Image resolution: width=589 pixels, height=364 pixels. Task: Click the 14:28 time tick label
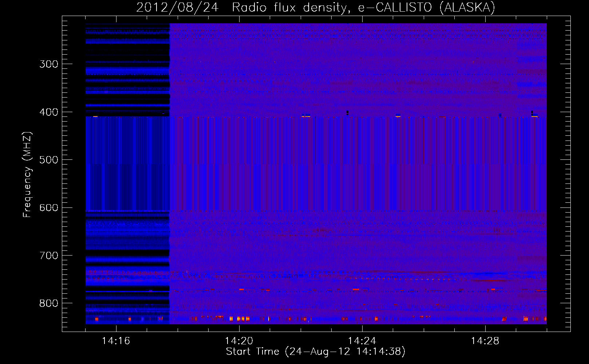click(485, 341)
